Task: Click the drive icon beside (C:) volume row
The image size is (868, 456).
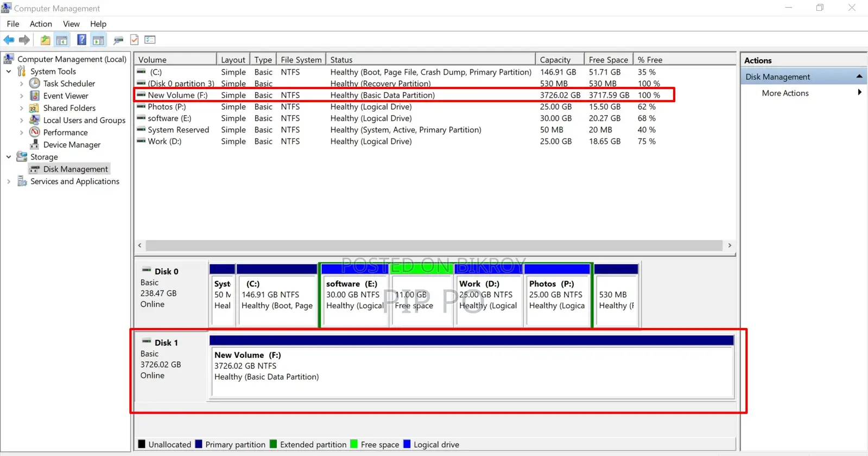Action: (x=141, y=72)
